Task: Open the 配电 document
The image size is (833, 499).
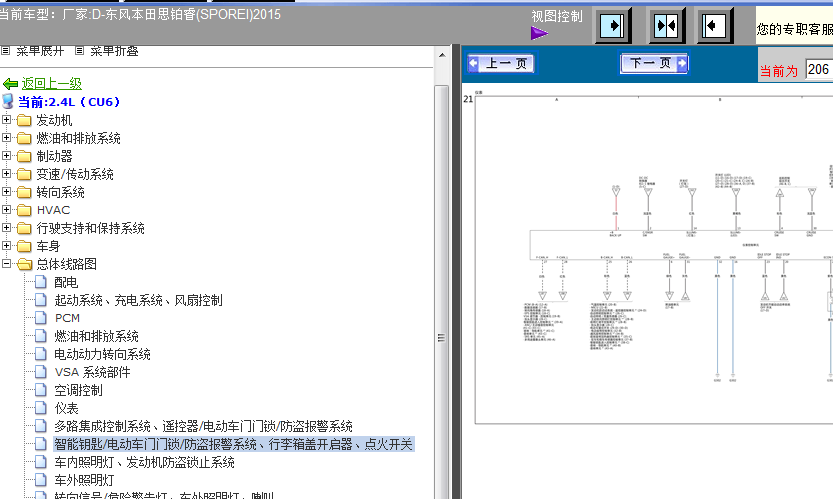Action: pos(66,282)
